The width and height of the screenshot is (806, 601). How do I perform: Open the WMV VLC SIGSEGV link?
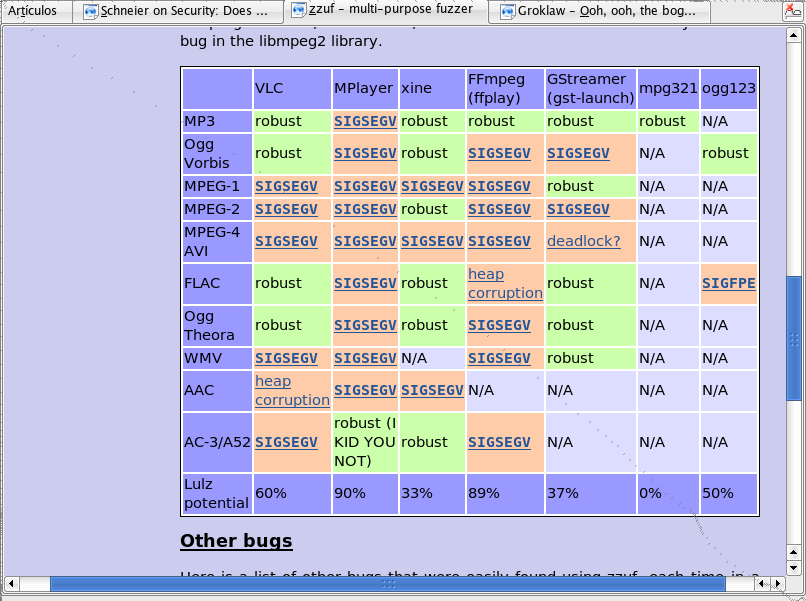click(x=286, y=358)
